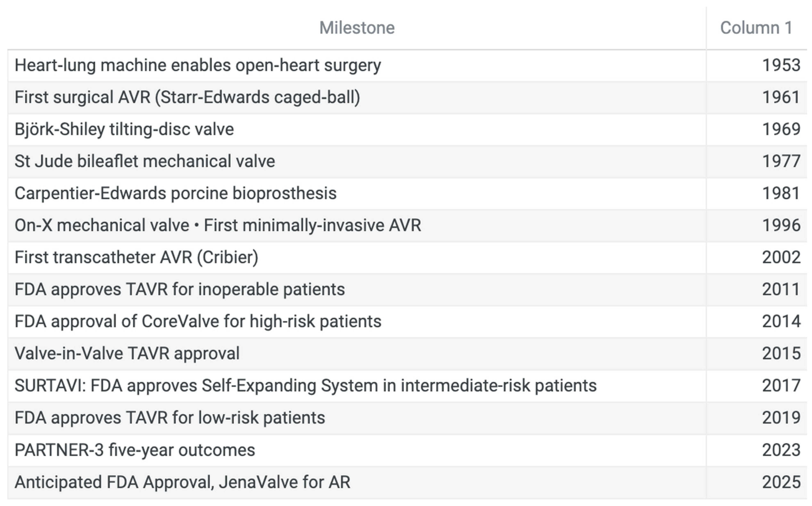Screen dimensions: 812x506
Task: Click the CoreValve high-risk patients cell
Action: pos(198,322)
